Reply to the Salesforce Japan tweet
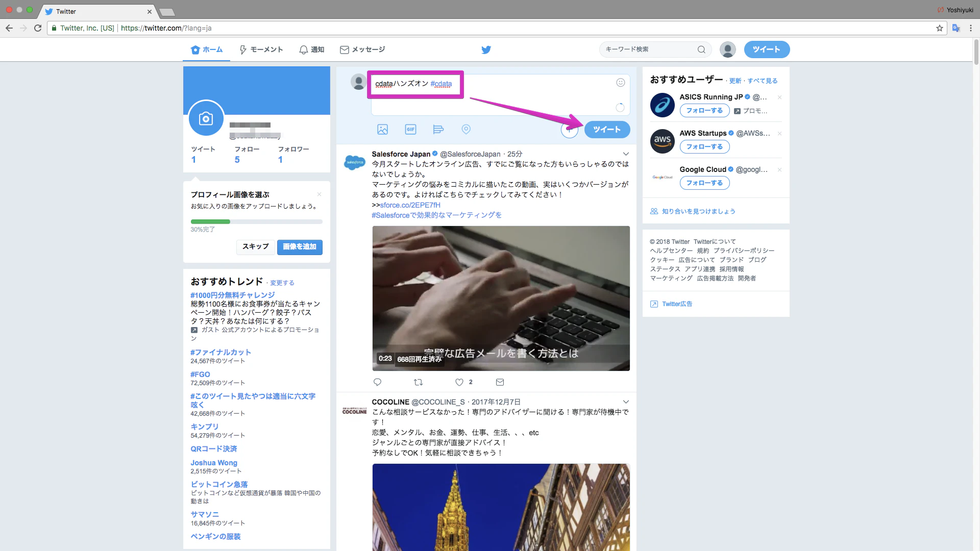 pyautogui.click(x=377, y=382)
